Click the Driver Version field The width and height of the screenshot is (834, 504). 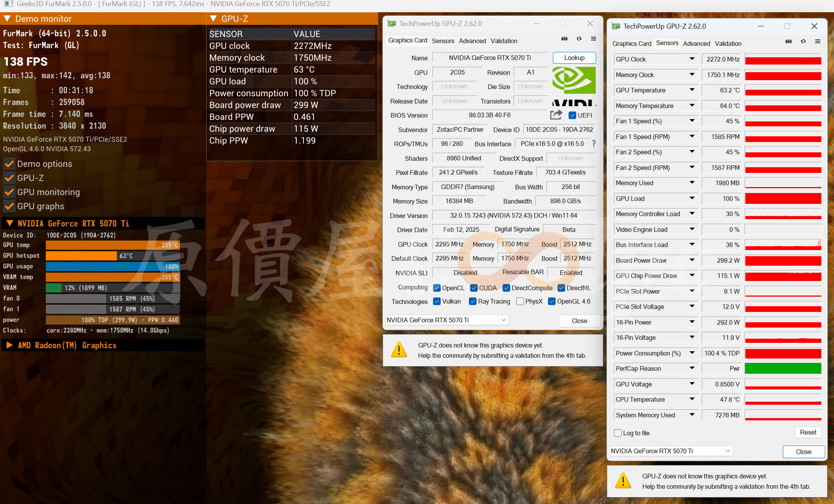(x=514, y=215)
